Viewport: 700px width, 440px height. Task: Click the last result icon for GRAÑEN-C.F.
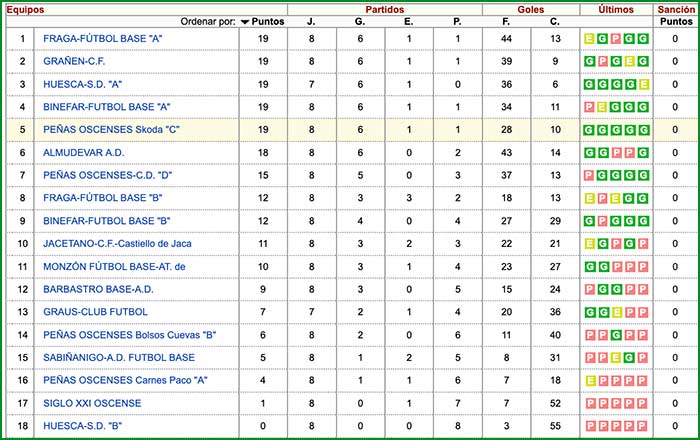tap(645, 62)
